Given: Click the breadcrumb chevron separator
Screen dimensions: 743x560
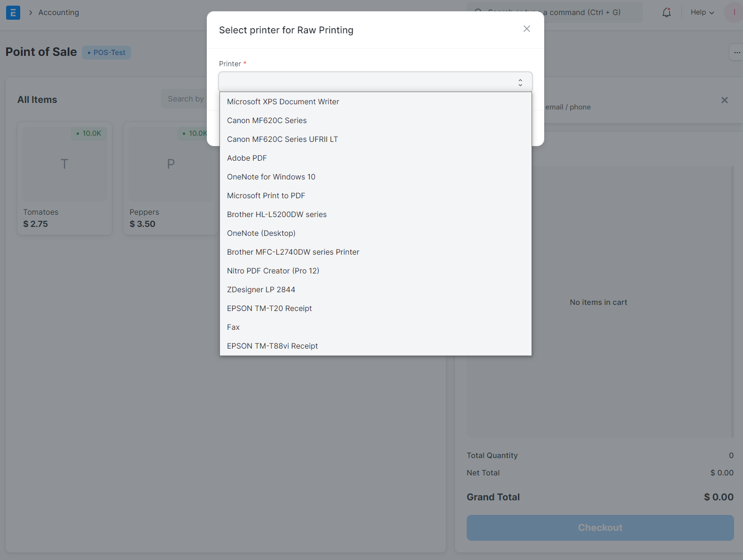Looking at the screenshot, I should (x=31, y=13).
